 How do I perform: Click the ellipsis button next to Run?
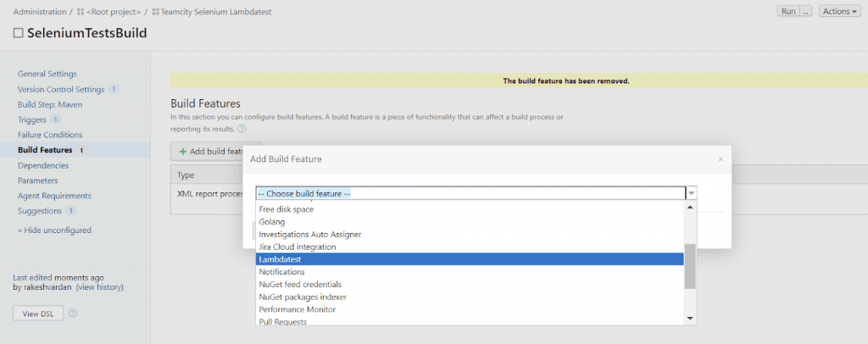pos(805,12)
